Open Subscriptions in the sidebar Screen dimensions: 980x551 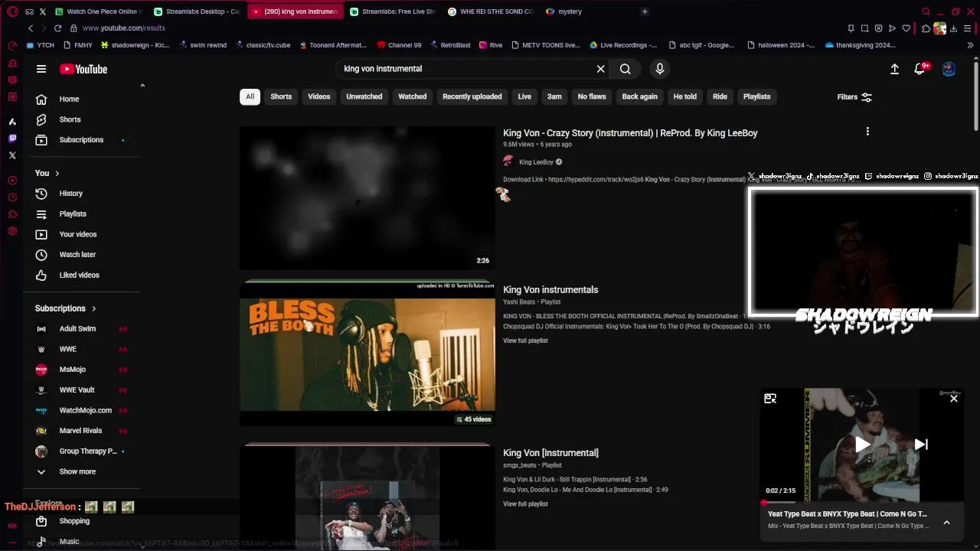click(x=82, y=140)
